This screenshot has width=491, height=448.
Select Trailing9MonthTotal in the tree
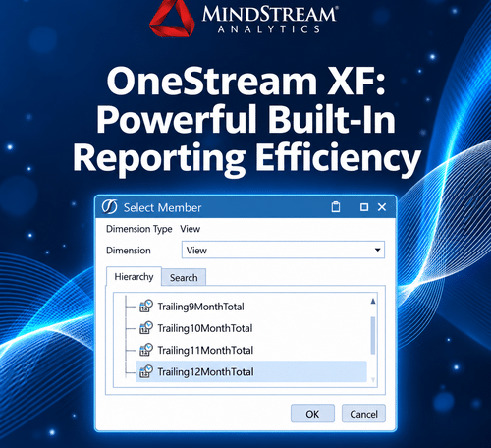click(200, 307)
